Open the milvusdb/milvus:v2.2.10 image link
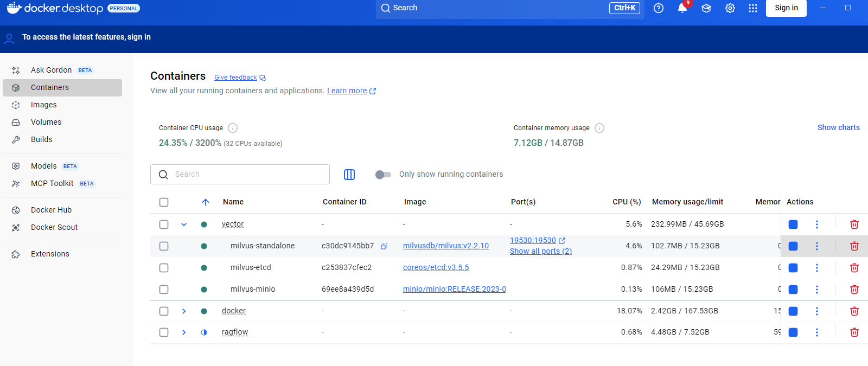868x366 pixels. pyautogui.click(x=446, y=246)
